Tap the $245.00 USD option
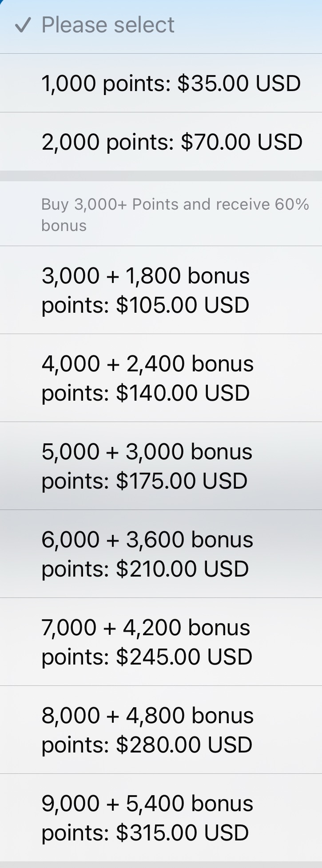Image resolution: width=322 pixels, height=868 pixels. 184,657
